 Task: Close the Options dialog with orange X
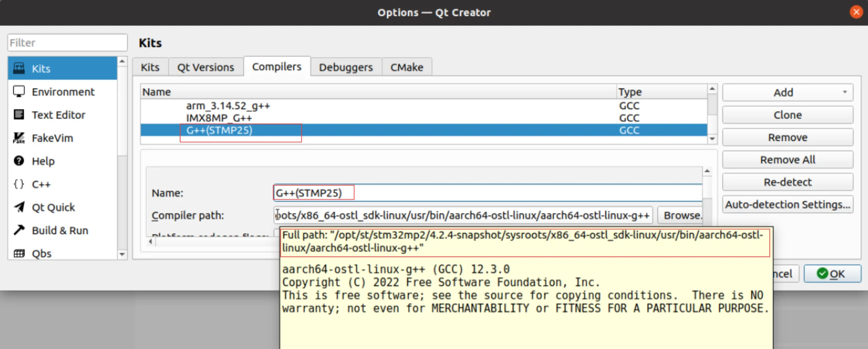click(x=856, y=12)
